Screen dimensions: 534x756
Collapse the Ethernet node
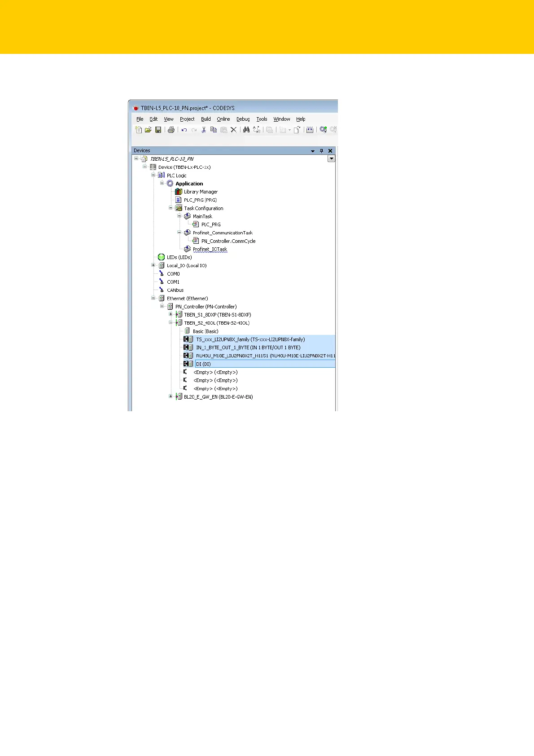pyautogui.click(x=153, y=298)
